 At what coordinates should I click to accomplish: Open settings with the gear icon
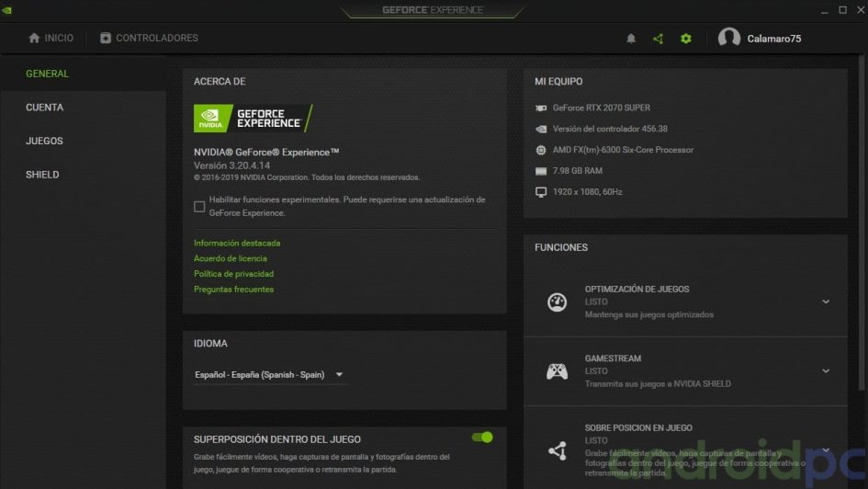(x=686, y=39)
